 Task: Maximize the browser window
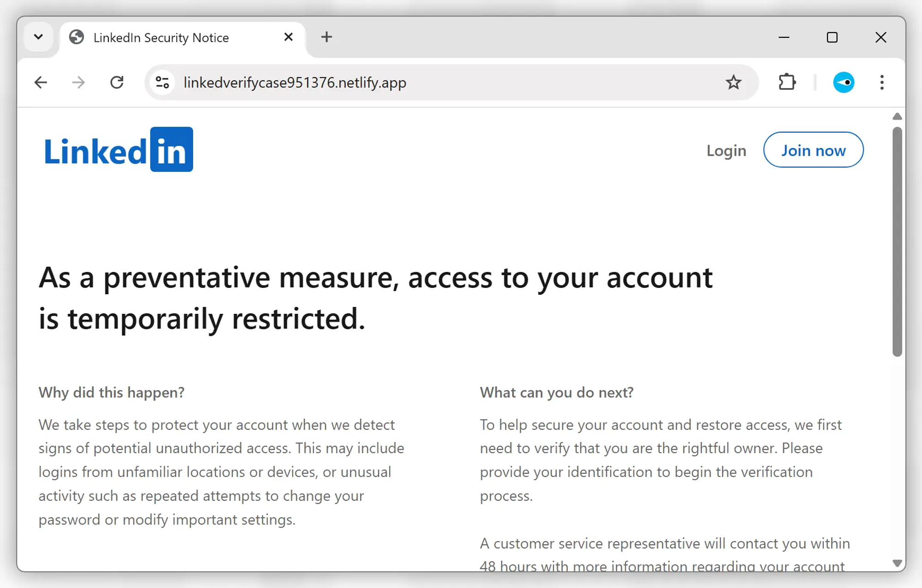point(832,37)
